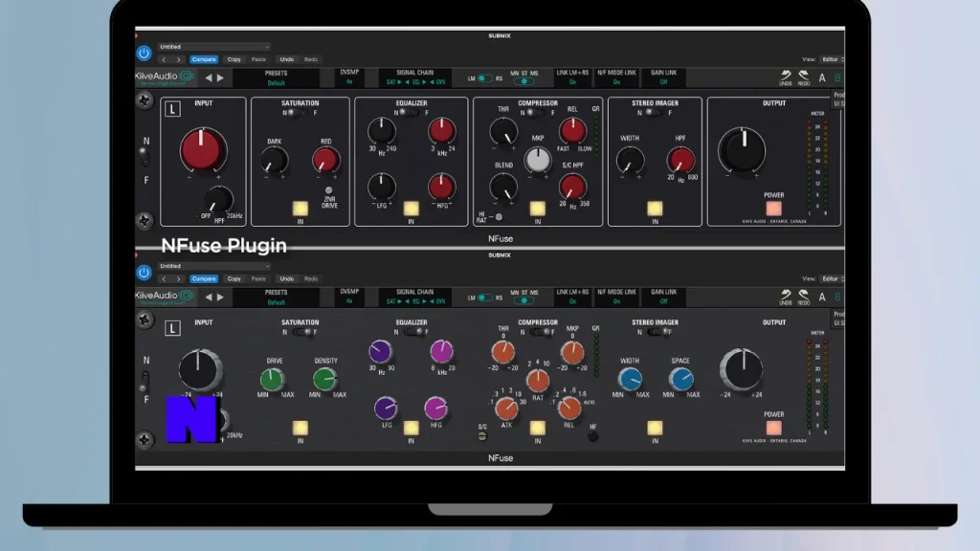980x551 pixels.
Task: Click previous preset triangle in lower plugin
Action: click(209, 298)
